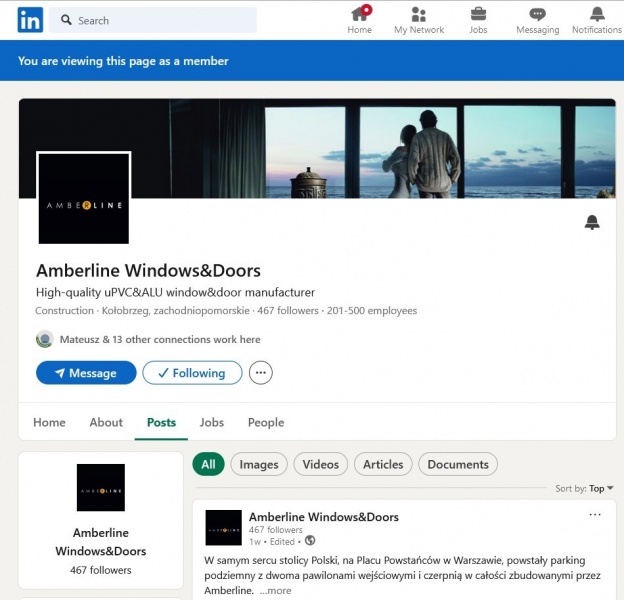Viewport: 624px width, 600px height.
Task: Switch to the About tab
Action: pyautogui.click(x=106, y=423)
